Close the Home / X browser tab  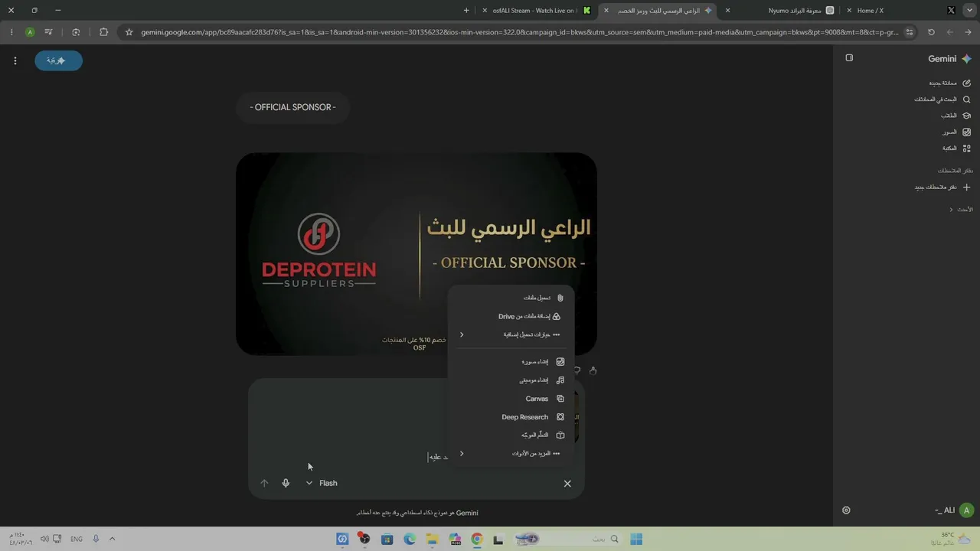tap(849, 11)
